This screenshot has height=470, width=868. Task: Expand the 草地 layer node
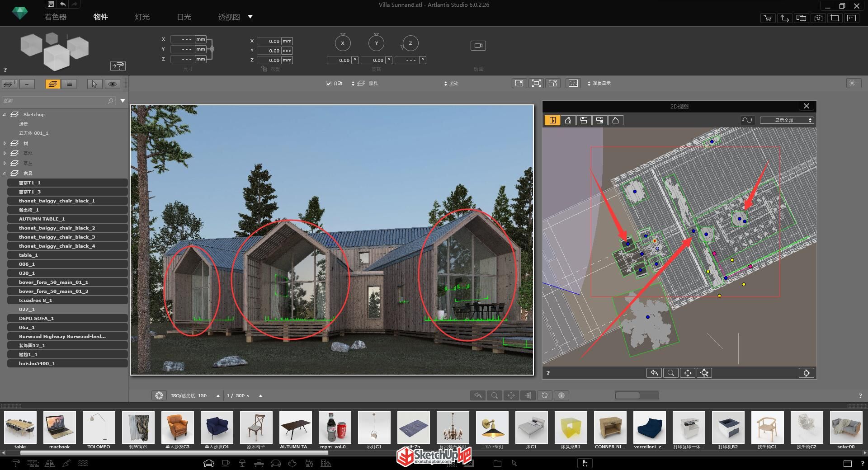5,153
